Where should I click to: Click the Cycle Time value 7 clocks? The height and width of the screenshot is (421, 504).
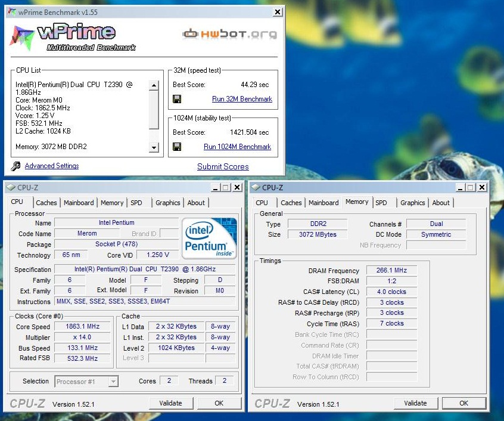[391, 323]
